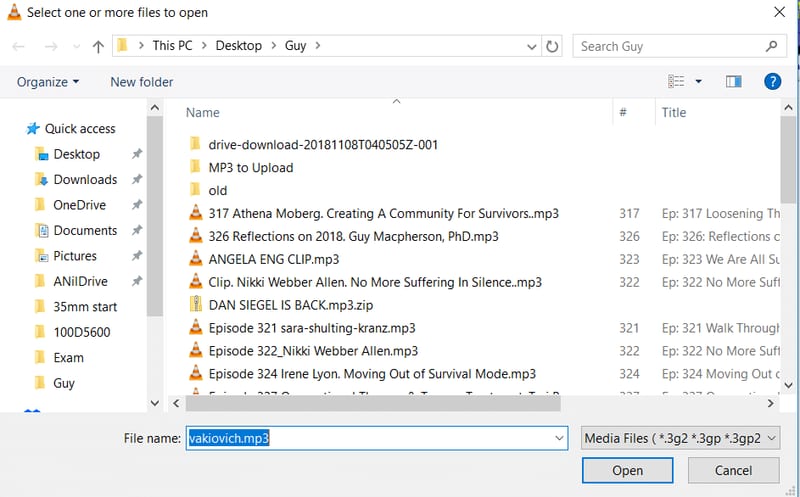Image resolution: width=800 pixels, height=497 pixels.
Task: Open the view options dropdown arrow
Action: 698,81
